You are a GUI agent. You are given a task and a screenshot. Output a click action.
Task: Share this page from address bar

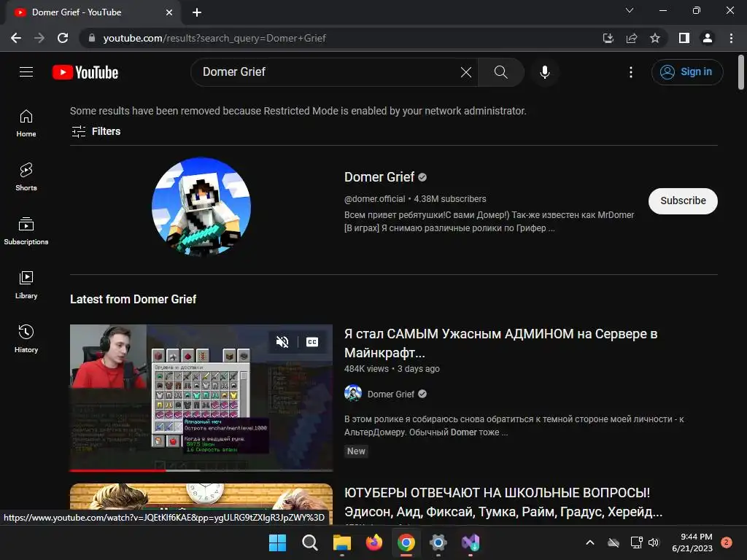tap(632, 38)
